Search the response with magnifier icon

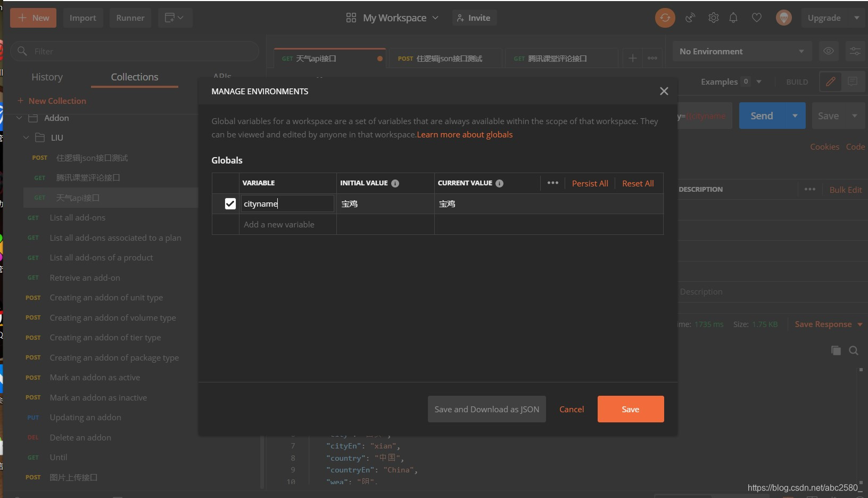(x=854, y=350)
